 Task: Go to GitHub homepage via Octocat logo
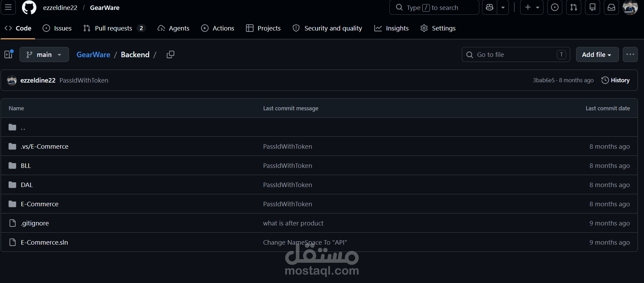tap(29, 7)
